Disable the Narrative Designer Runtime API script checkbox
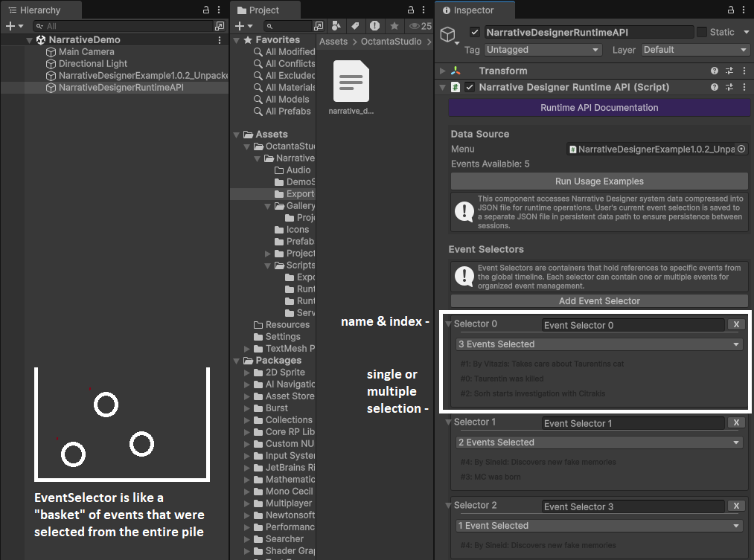This screenshot has height=560, width=754. (x=469, y=87)
